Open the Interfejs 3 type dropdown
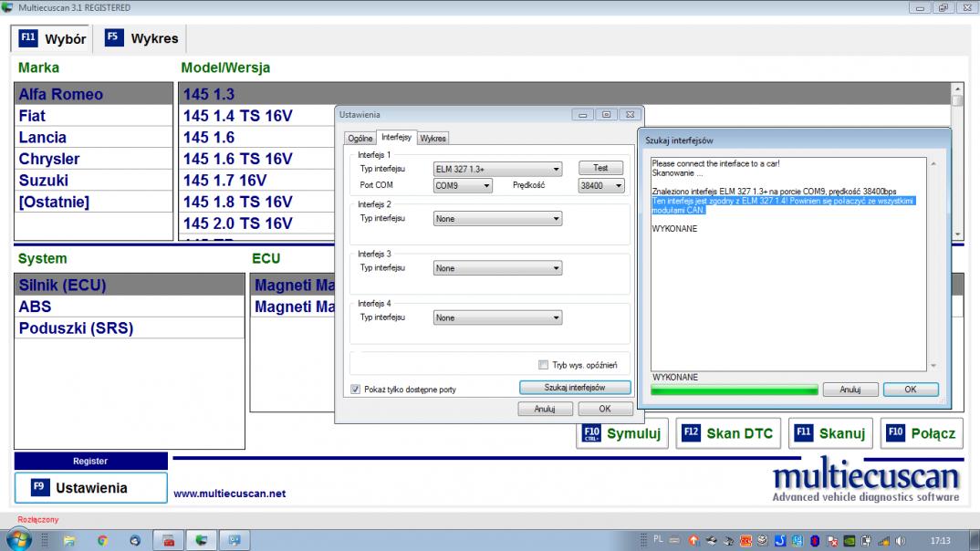Image resolution: width=980 pixels, height=551 pixels. pos(497,268)
